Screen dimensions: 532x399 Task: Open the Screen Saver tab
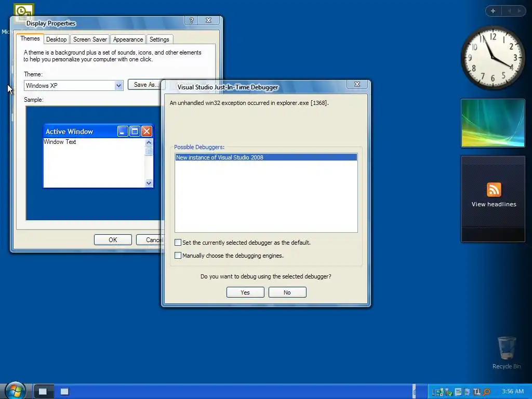(x=90, y=39)
